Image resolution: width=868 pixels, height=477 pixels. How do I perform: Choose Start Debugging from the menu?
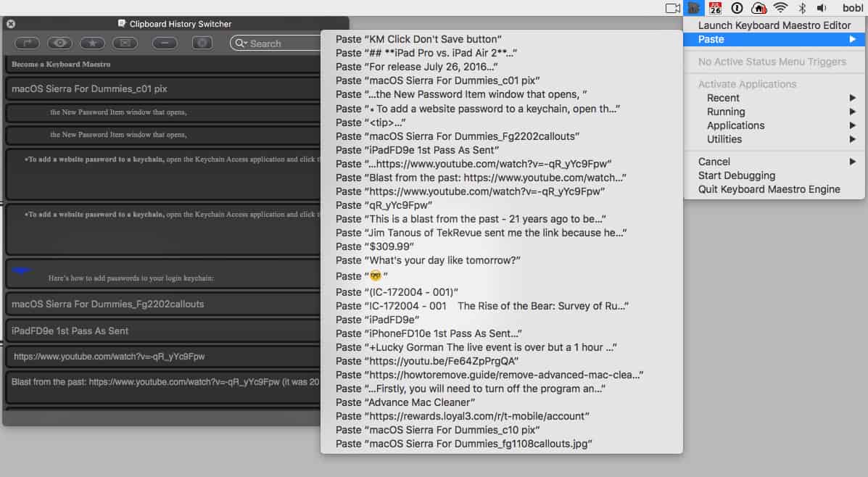click(x=774, y=175)
